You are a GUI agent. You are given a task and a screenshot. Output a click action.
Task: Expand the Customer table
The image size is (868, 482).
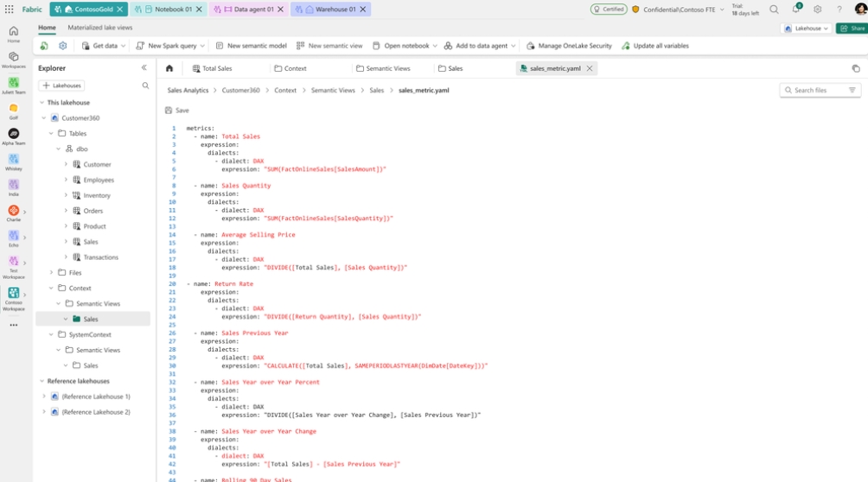66,164
